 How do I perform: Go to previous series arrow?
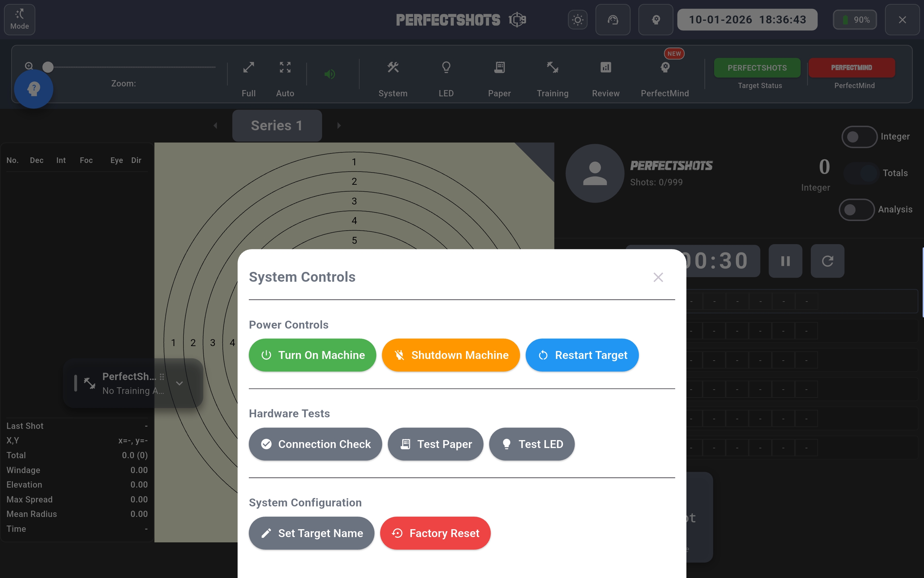pyautogui.click(x=215, y=126)
